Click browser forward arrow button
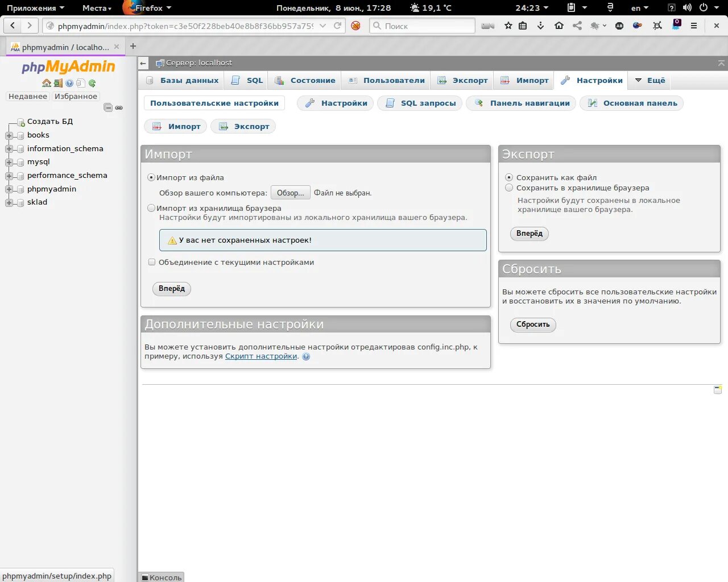Image resolution: width=728 pixels, height=582 pixels. (30, 26)
